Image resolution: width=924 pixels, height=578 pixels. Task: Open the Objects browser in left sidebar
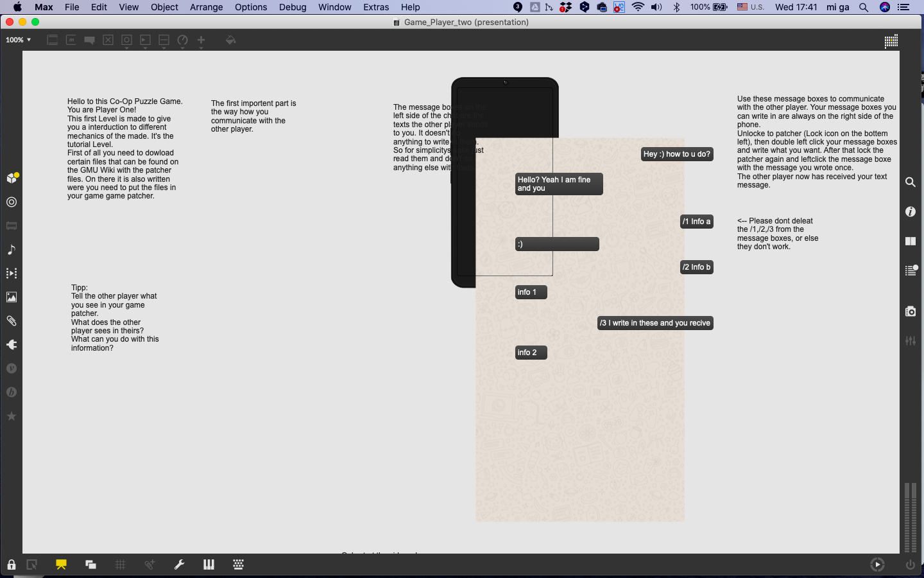click(12, 178)
